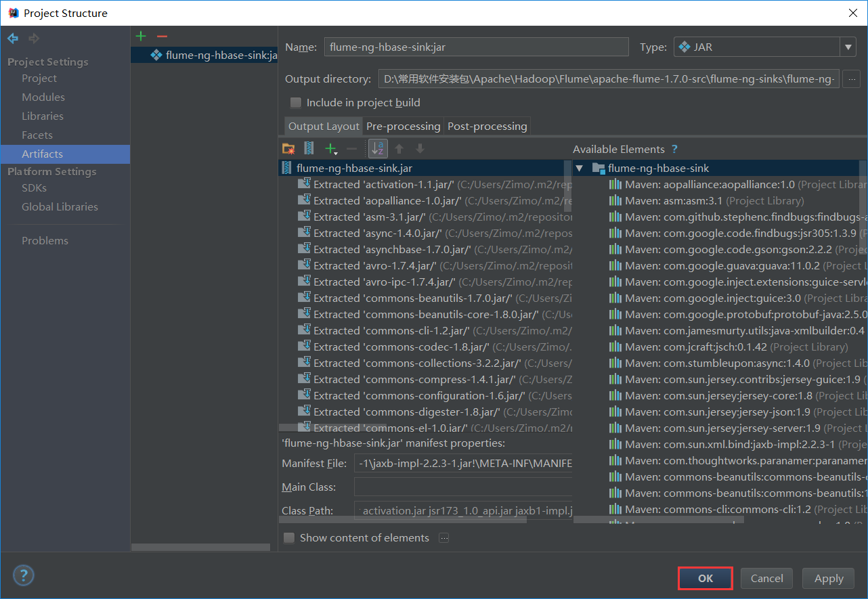Click the Create Directory toolbar icon
The height and width of the screenshot is (599, 868).
pyautogui.click(x=288, y=148)
